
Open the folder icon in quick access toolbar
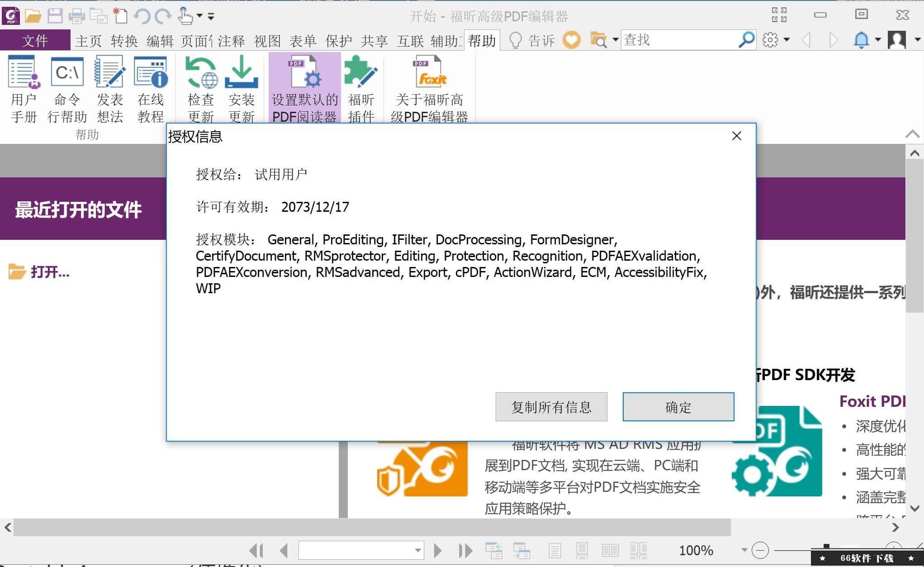click(33, 16)
